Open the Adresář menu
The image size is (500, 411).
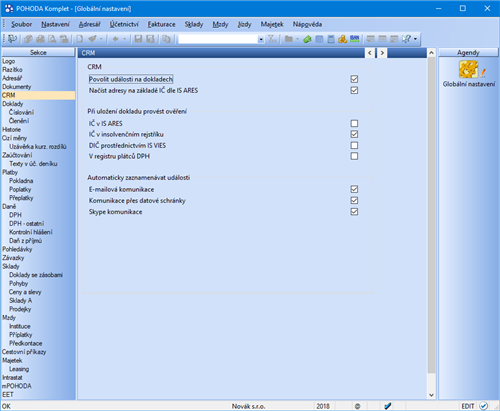(x=89, y=24)
